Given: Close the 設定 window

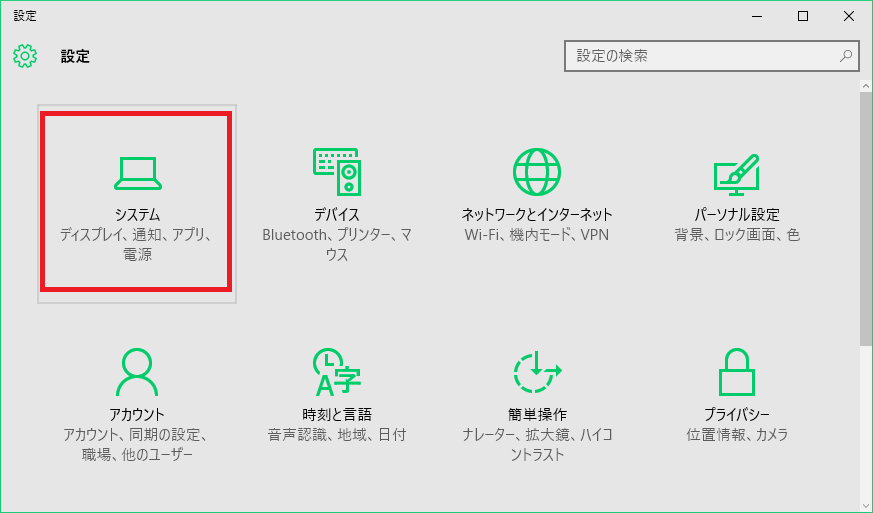Looking at the screenshot, I should [849, 16].
